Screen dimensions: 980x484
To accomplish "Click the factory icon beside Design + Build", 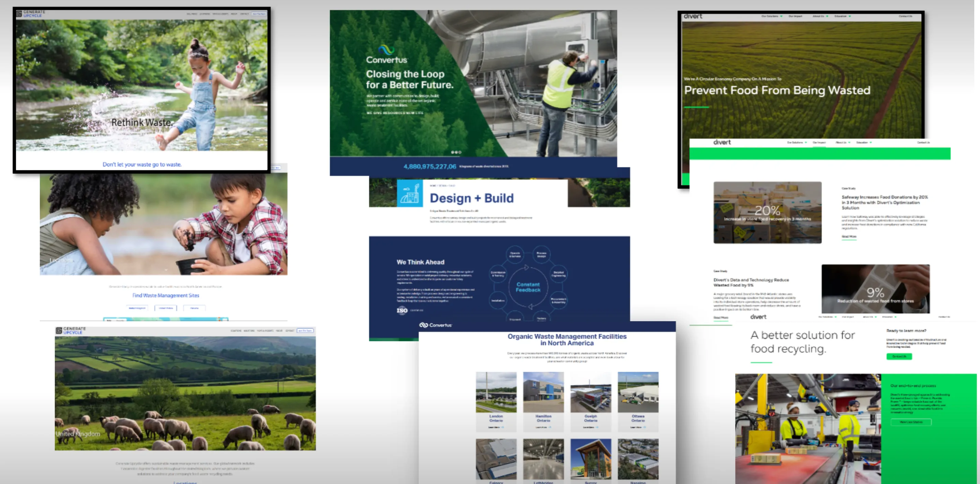I will tap(410, 194).
